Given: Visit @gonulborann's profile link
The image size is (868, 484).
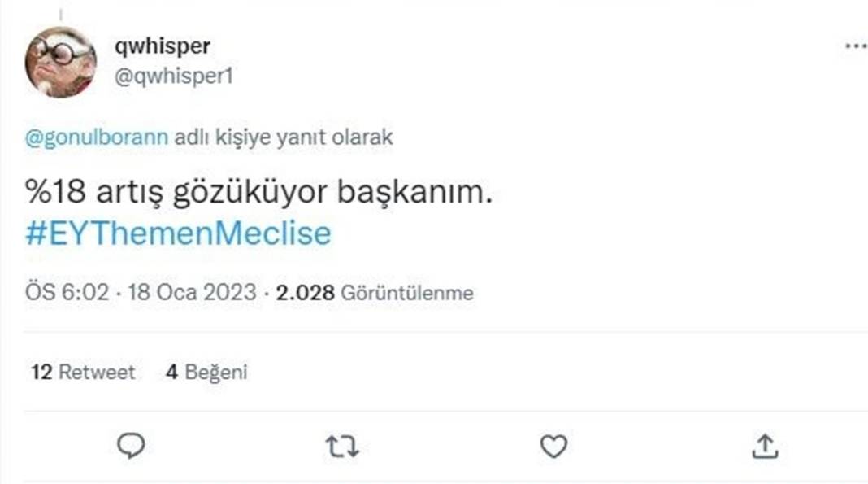Looking at the screenshot, I should click(x=93, y=137).
